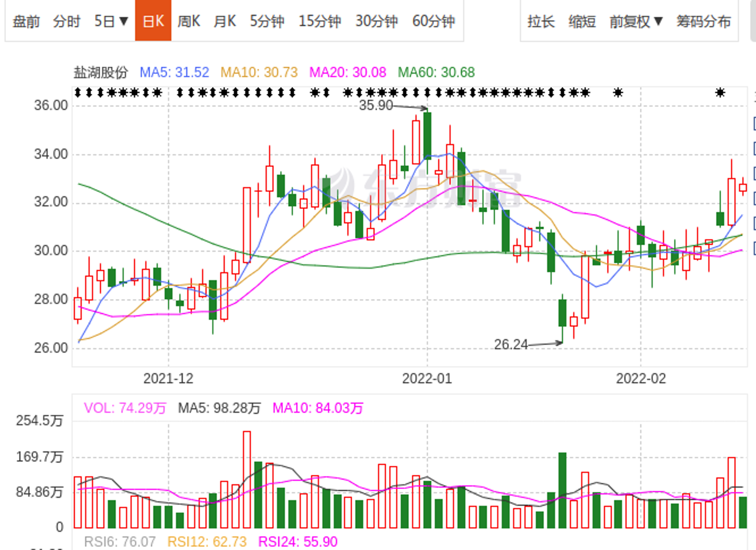
Task: Show the 30分钟 interval chart
Action: tap(376, 21)
